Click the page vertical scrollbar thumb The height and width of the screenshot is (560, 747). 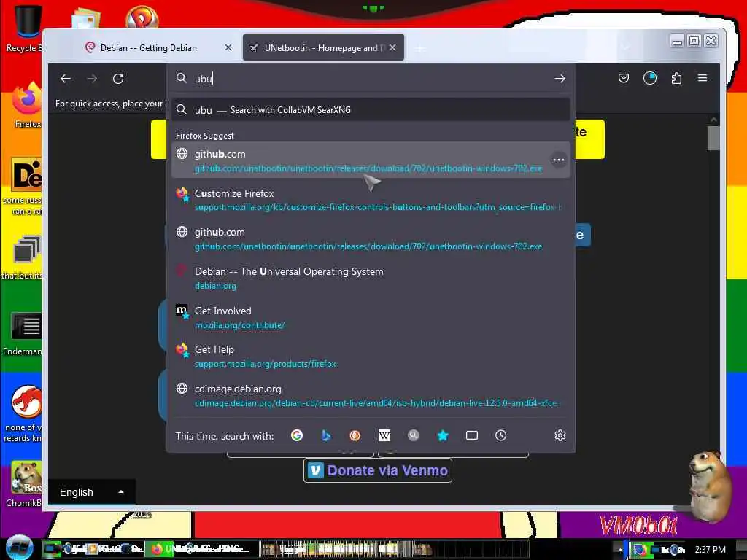713,138
